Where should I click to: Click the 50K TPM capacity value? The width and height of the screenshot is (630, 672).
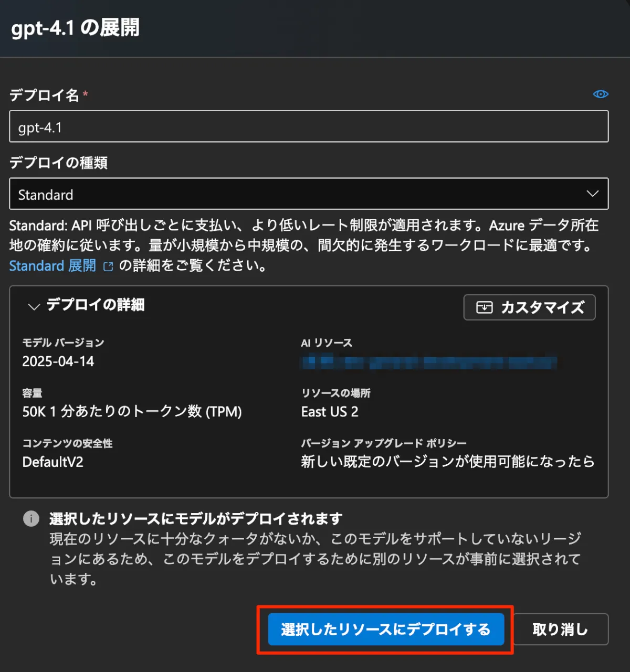pos(132,411)
